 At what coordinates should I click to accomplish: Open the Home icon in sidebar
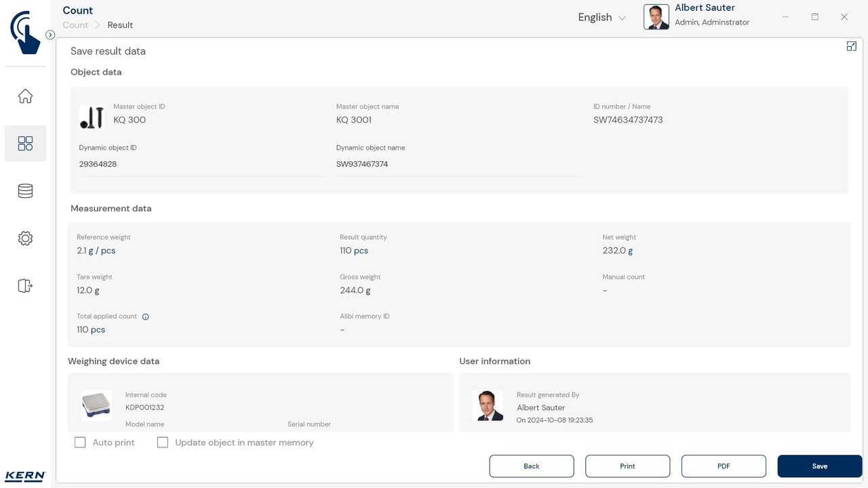[x=25, y=96]
